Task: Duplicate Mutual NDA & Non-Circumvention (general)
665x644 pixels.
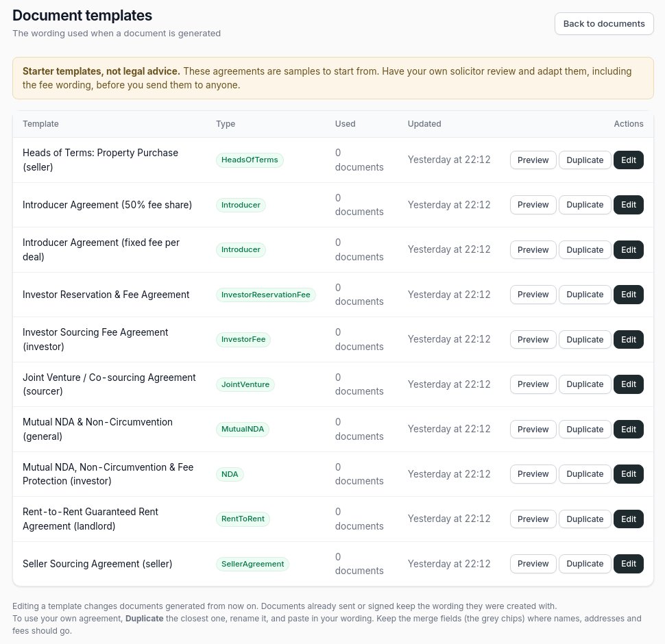Action: [585, 429]
